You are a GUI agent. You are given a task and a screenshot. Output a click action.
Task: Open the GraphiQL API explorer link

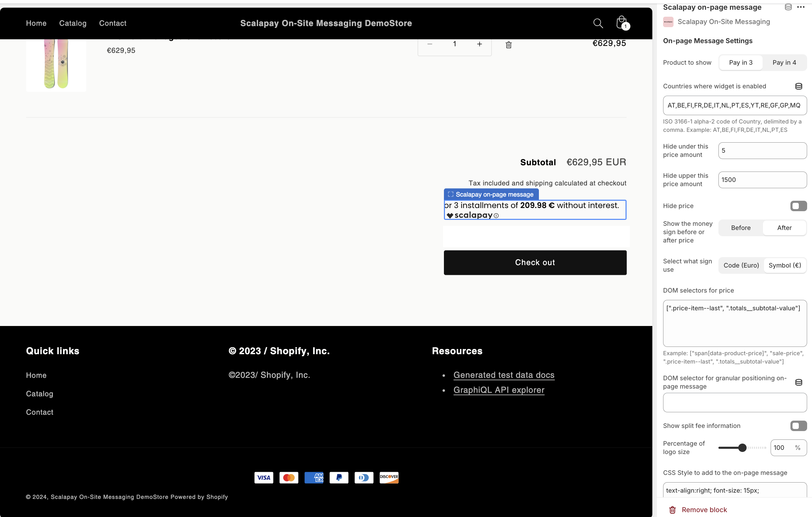499,390
